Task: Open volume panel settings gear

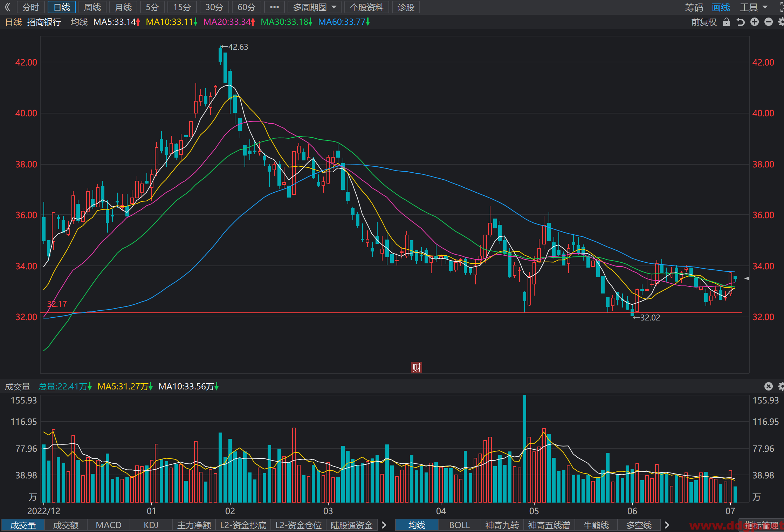Action: [781, 386]
